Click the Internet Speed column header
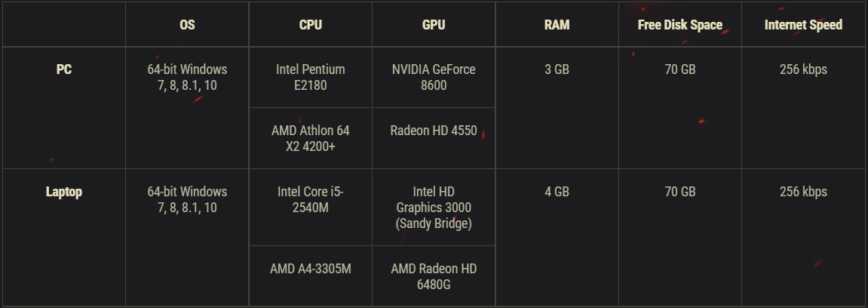The height and width of the screenshot is (308, 868). [x=803, y=25]
